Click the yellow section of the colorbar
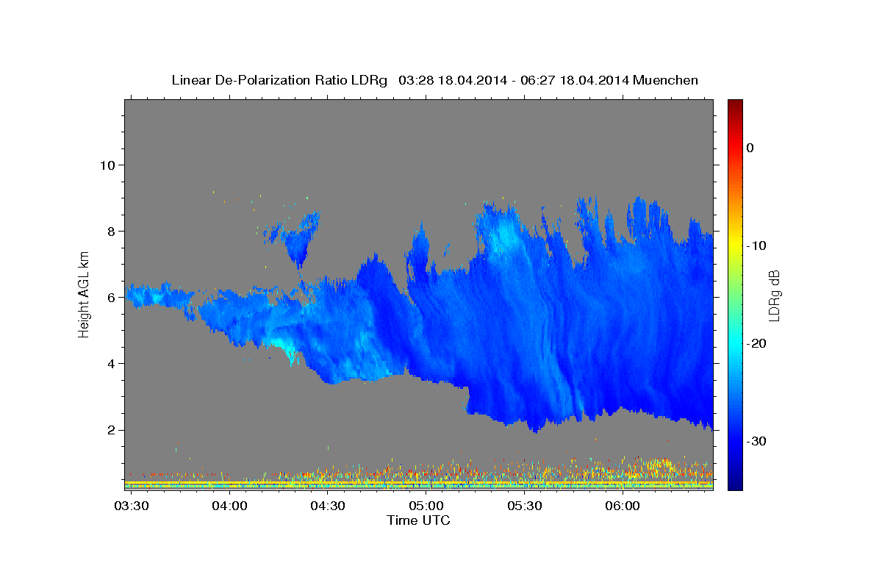This screenshot has width=882, height=588. click(735, 243)
